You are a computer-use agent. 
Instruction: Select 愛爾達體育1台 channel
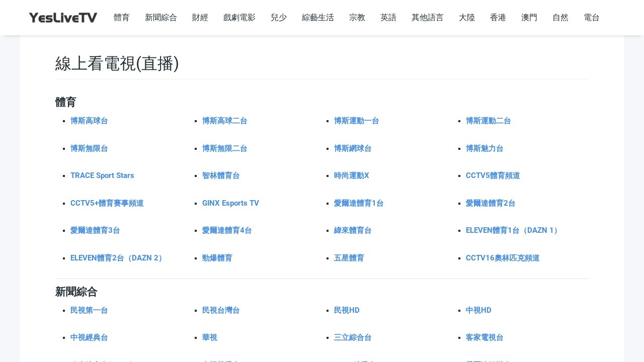click(x=359, y=203)
